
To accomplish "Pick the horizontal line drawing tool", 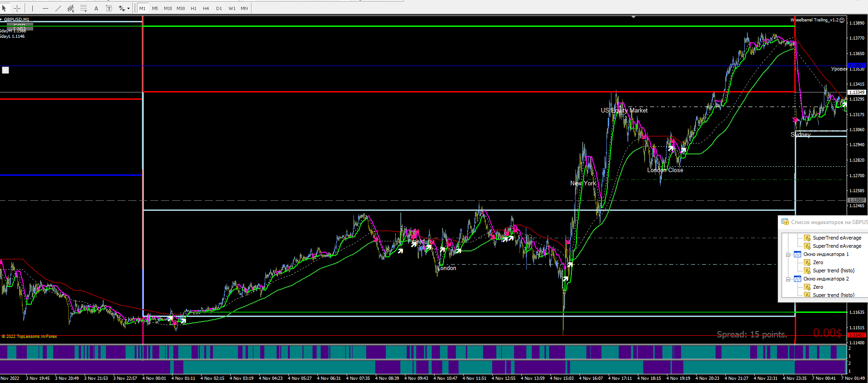I will coord(45,8).
